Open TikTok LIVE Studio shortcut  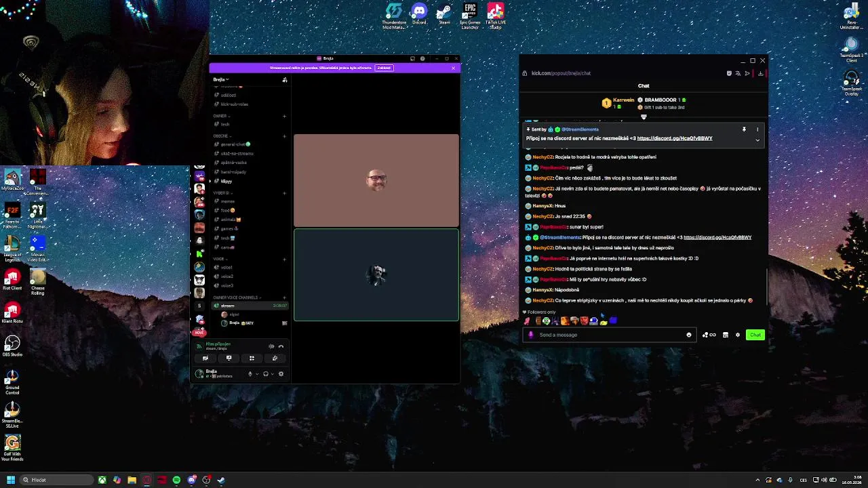pyautogui.click(x=496, y=16)
